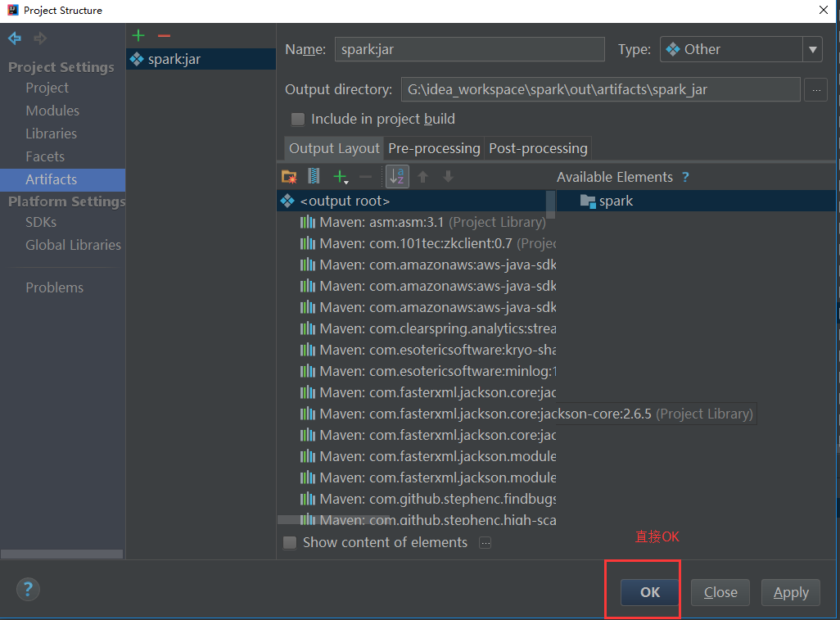Open the artifact Type dropdown arrow

pyautogui.click(x=813, y=49)
